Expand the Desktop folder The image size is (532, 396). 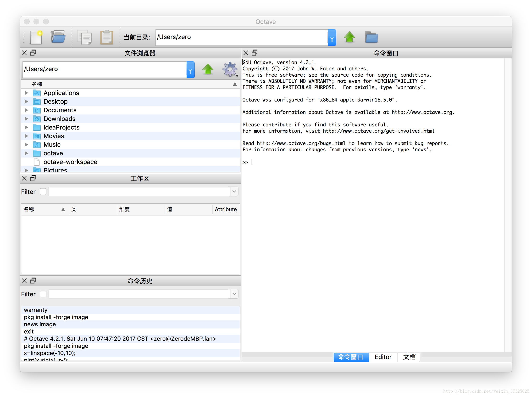[x=26, y=102]
